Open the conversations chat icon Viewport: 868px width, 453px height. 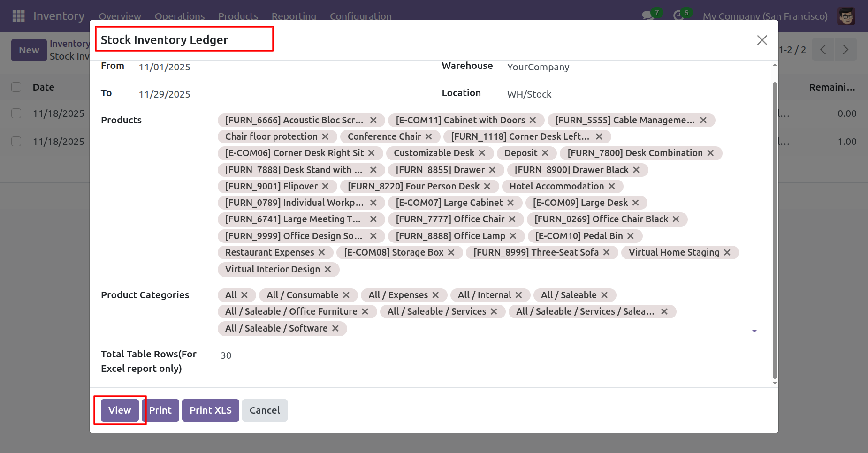pyautogui.click(x=648, y=15)
